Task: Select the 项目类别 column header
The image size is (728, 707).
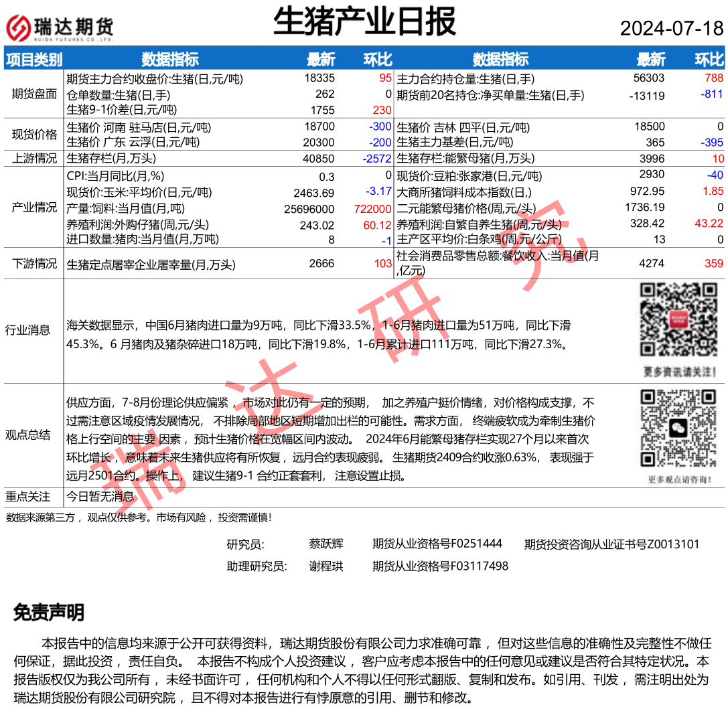Action: 33,59
